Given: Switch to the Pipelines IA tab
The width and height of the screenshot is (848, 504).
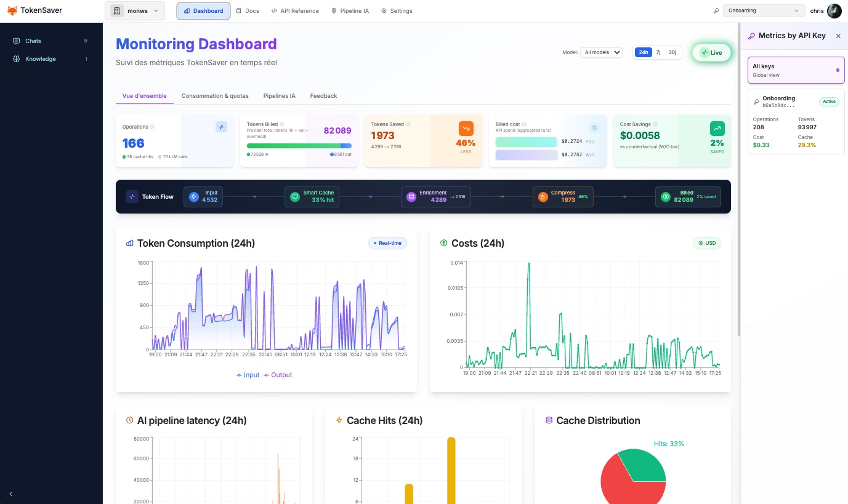Looking at the screenshot, I should tap(279, 96).
